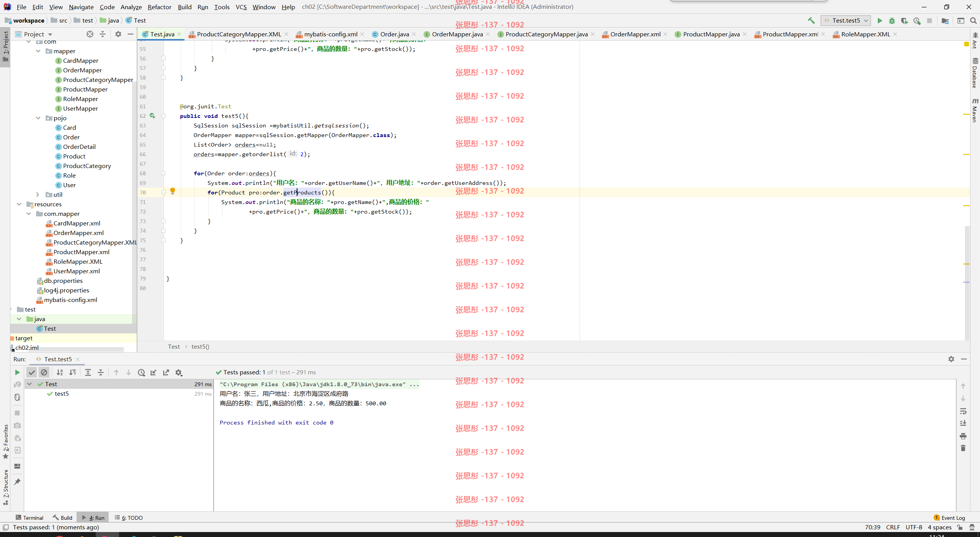The image size is (980, 537).
Task: Expand all test results
Action: tap(88, 372)
